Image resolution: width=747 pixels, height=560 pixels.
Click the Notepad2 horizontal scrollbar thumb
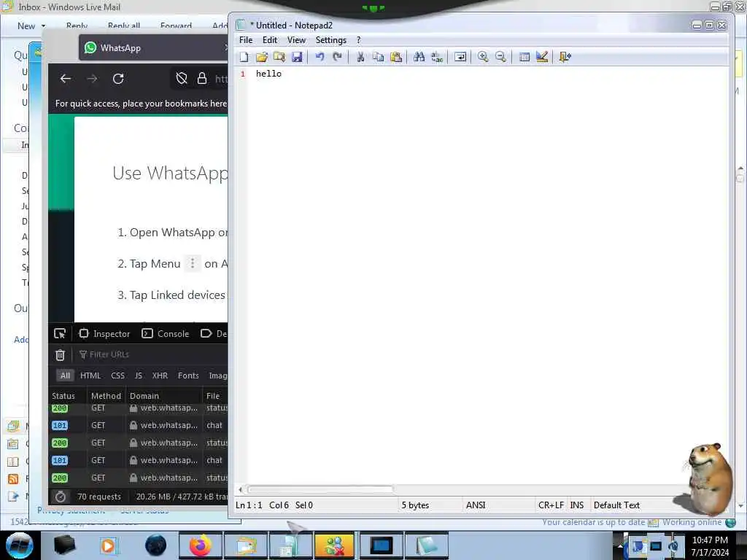point(320,489)
